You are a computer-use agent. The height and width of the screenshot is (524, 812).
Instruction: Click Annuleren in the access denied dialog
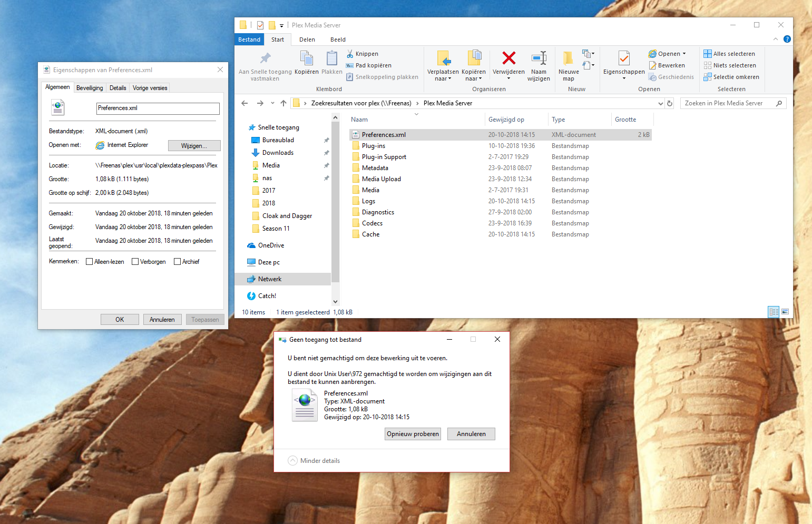pyautogui.click(x=471, y=434)
